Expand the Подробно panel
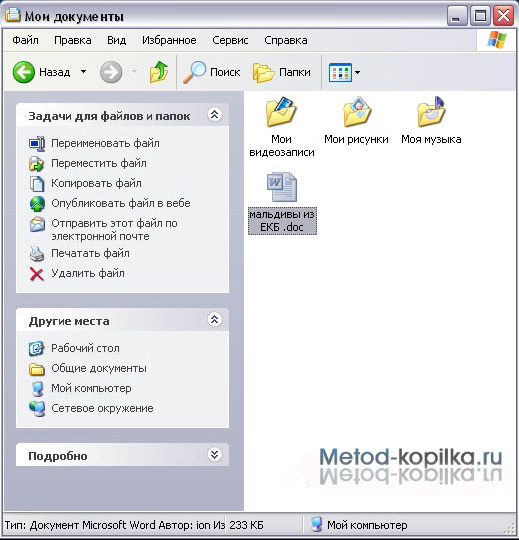Screen dimensions: 519x540 pyautogui.click(x=214, y=455)
